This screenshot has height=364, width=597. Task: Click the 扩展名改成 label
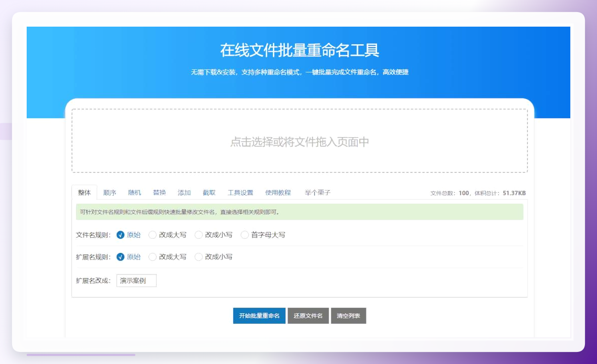coord(93,281)
